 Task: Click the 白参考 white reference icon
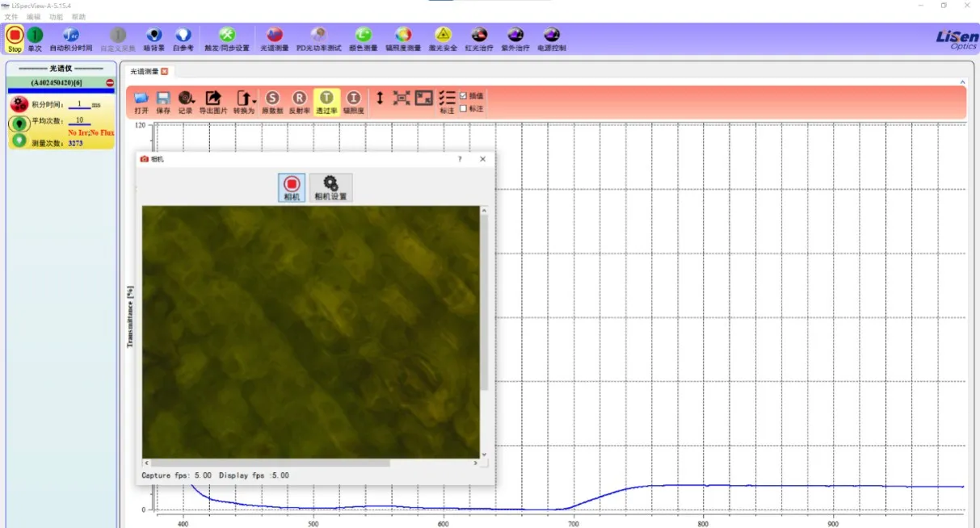pyautogui.click(x=183, y=36)
